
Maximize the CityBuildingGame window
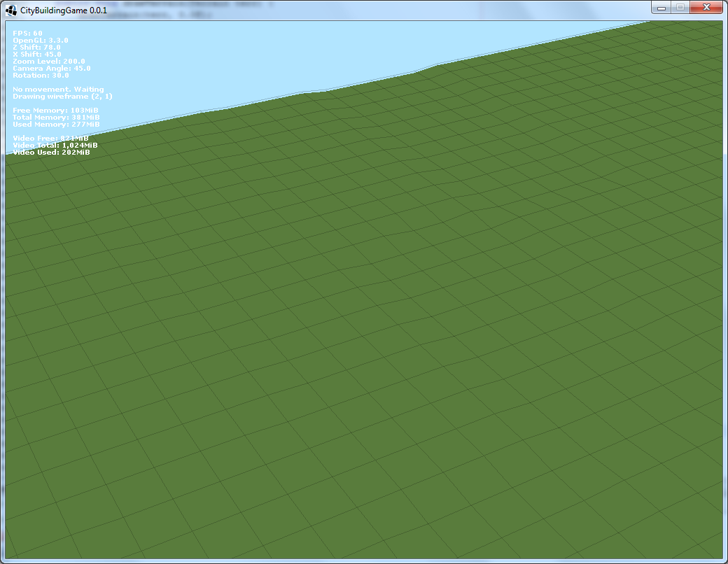(679, 7)
